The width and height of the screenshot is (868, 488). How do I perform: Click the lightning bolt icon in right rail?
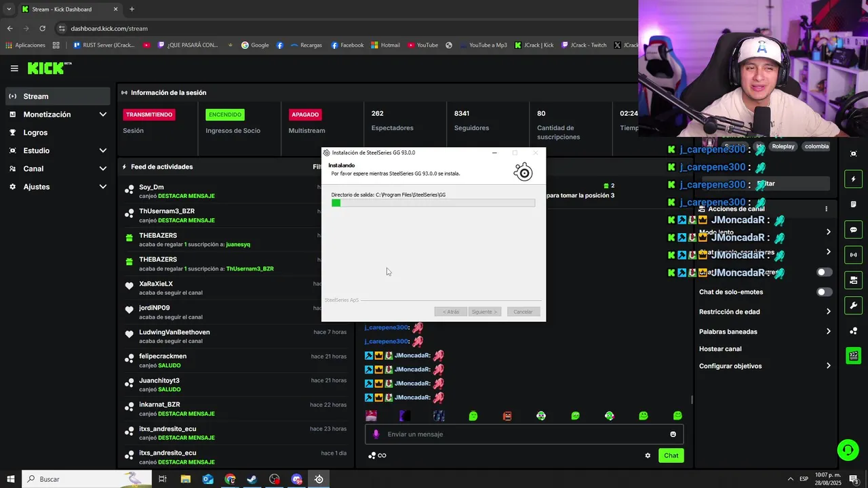pos(853,179)
